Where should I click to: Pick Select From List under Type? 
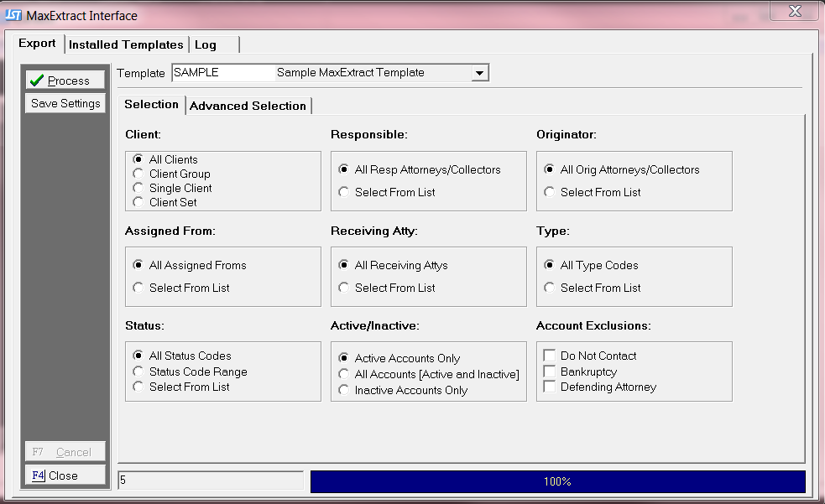(x=550, y=288)
